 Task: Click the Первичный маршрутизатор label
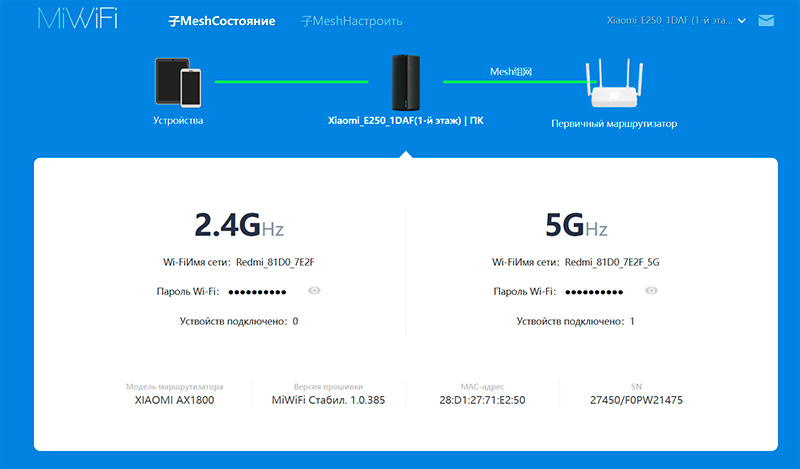point(614,124)
